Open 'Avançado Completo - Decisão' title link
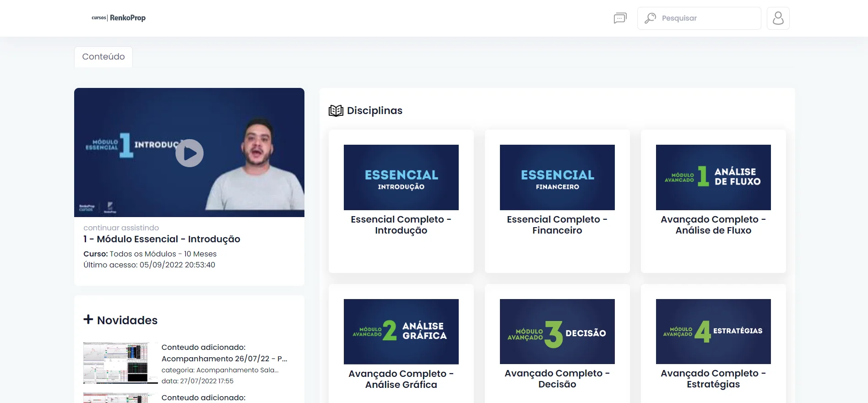 557,379
